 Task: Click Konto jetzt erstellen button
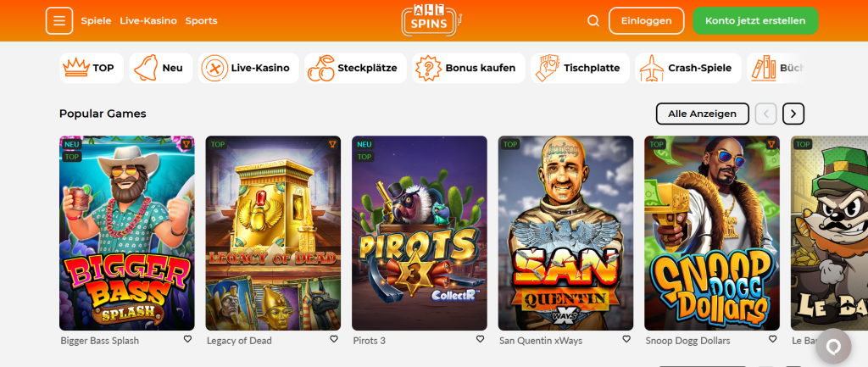point(755,21)
